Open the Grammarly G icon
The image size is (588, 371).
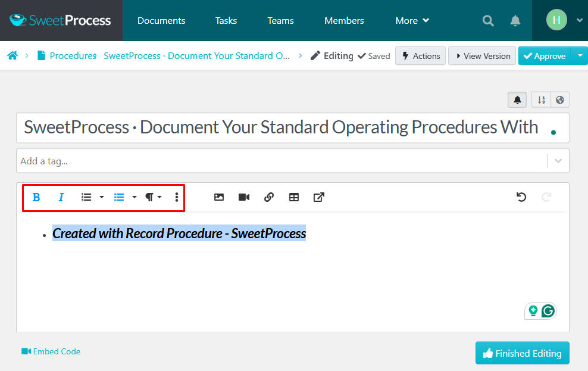[548, 311]
